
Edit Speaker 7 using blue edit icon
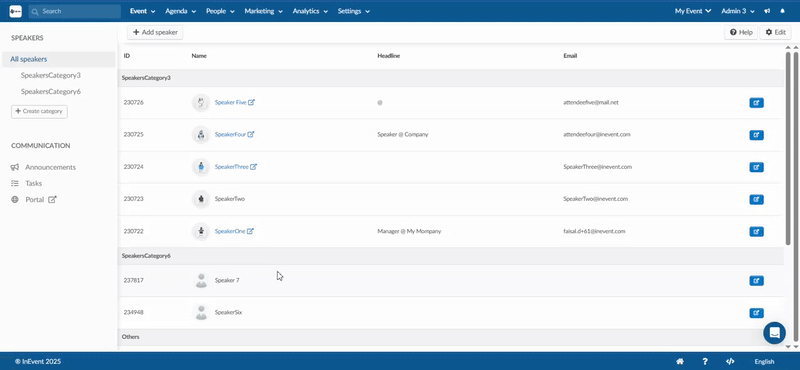point(756,280)
